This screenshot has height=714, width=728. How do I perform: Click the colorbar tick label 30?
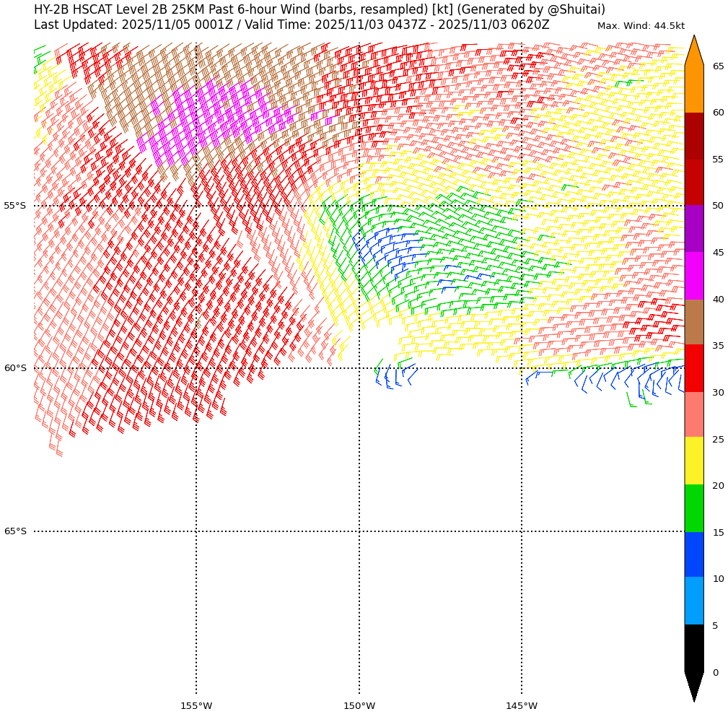[718, 393]
